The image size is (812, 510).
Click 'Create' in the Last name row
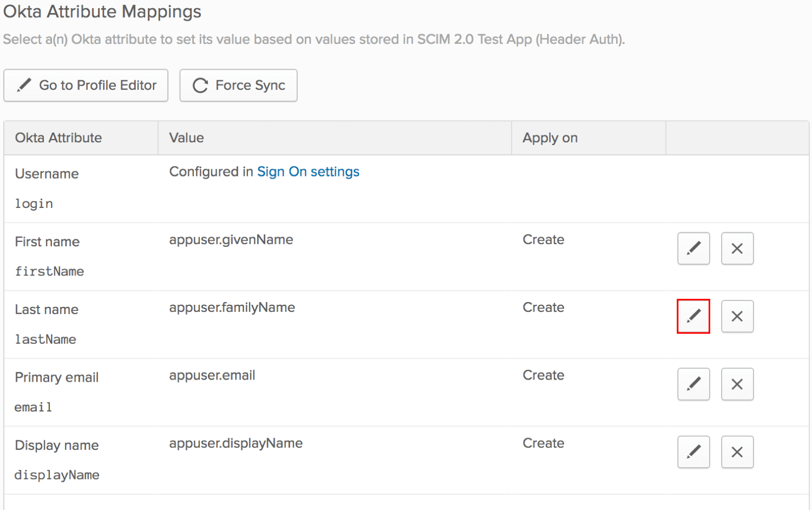[543, 308]
